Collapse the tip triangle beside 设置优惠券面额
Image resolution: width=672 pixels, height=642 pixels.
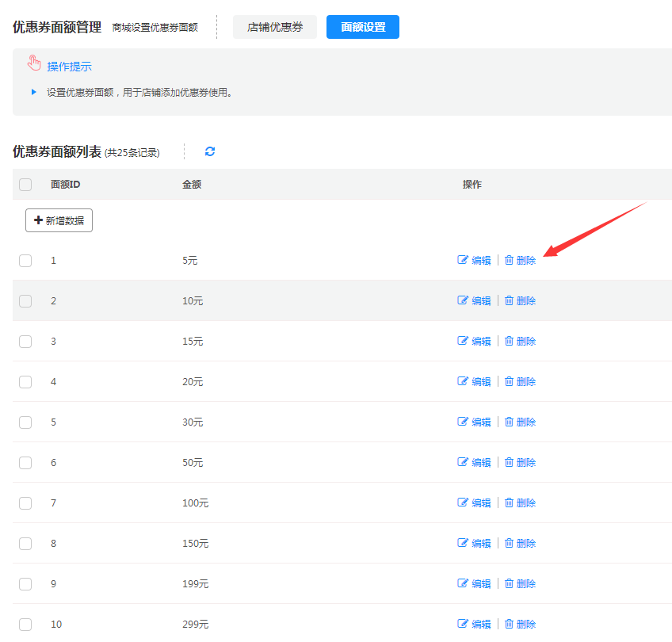pyautogui.click(x=34, y=92)
